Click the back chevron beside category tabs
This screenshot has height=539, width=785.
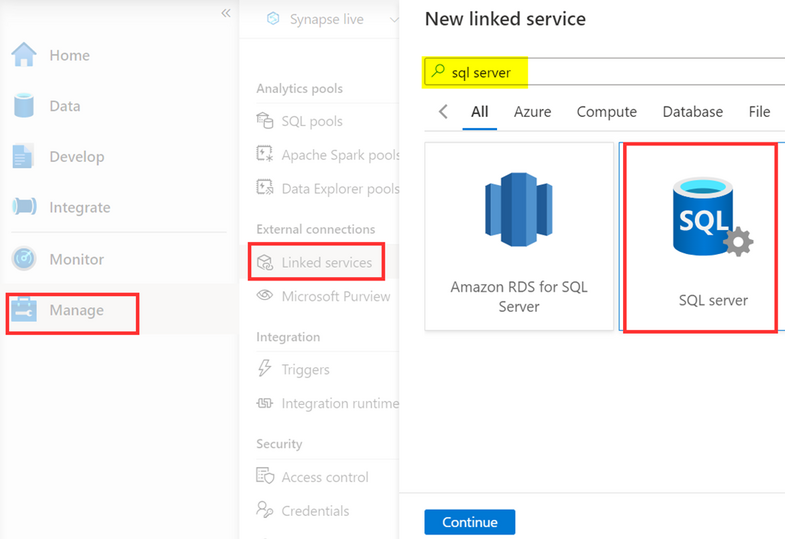[x=443, y=111]
